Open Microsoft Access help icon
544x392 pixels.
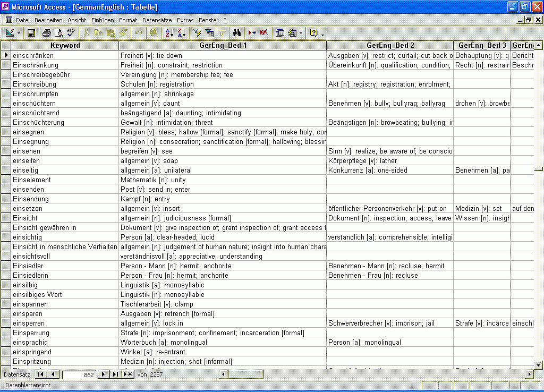[x=313, y=33]
